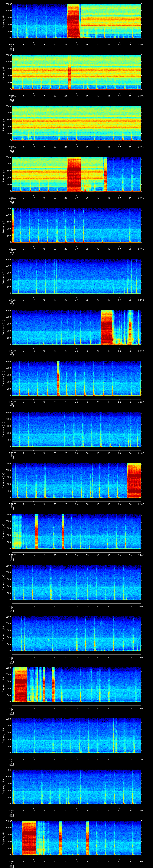Click the small burst near 55 seconds in 6:28:00 panel
This screenshot has width=153, height=868.
click(x=130, y=333)
